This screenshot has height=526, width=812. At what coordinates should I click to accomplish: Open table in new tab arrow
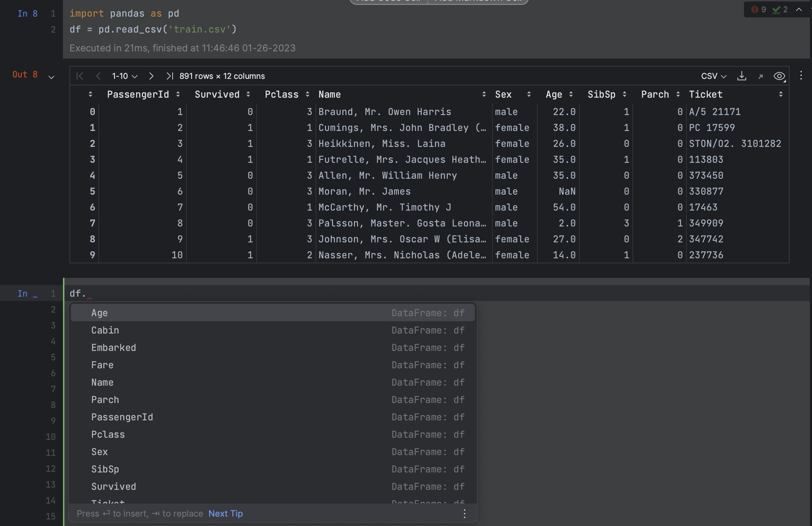click(761, 76)
